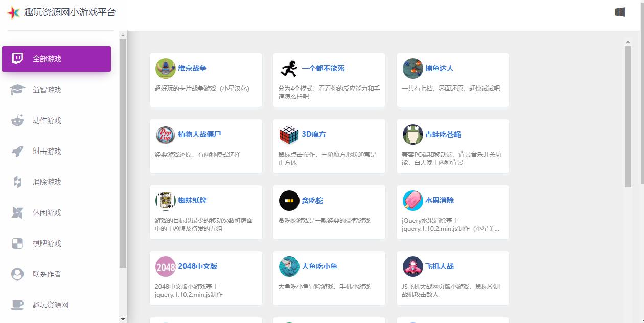Screen dimensions: 644x323
Task: Click the running man icon of 一个都不能死
Action: tap(289, 68)
